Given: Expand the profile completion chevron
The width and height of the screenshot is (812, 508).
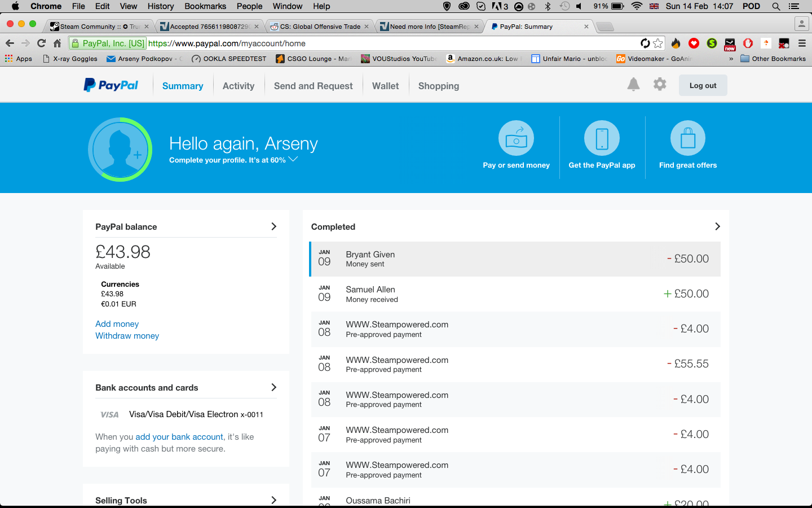Looking at the screenshot, I should pos(293,160).
